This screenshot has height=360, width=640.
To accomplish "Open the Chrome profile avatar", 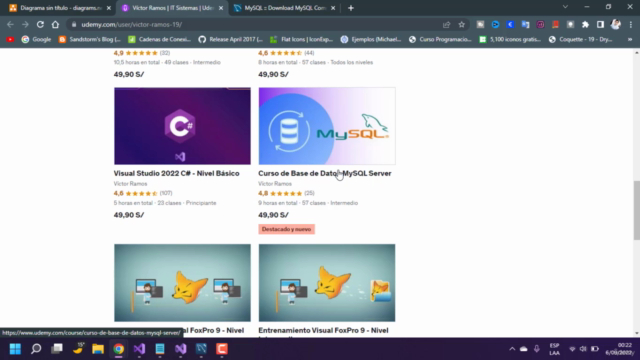I will click(616, 24).
